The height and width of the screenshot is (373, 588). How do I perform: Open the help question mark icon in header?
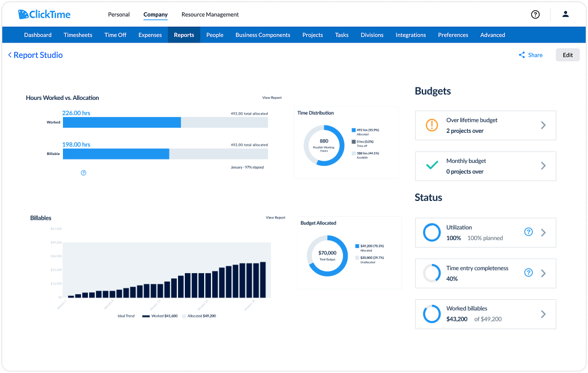(535, 14)
